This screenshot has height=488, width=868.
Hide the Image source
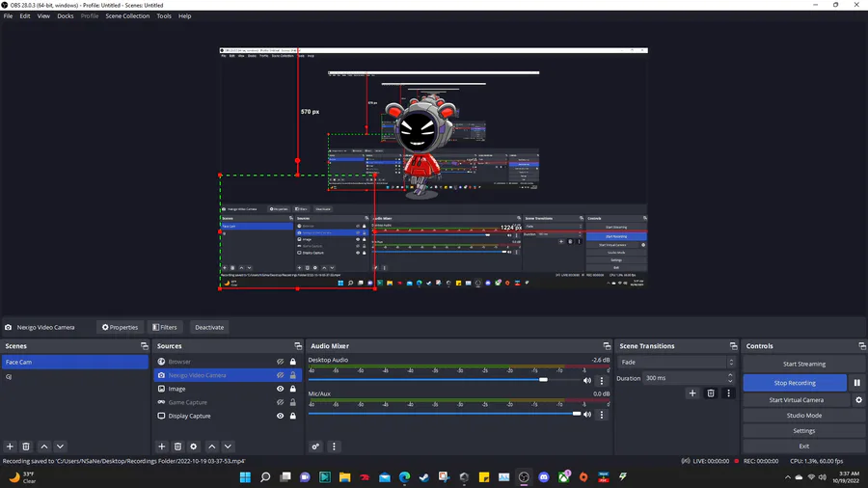coord(280,389)
